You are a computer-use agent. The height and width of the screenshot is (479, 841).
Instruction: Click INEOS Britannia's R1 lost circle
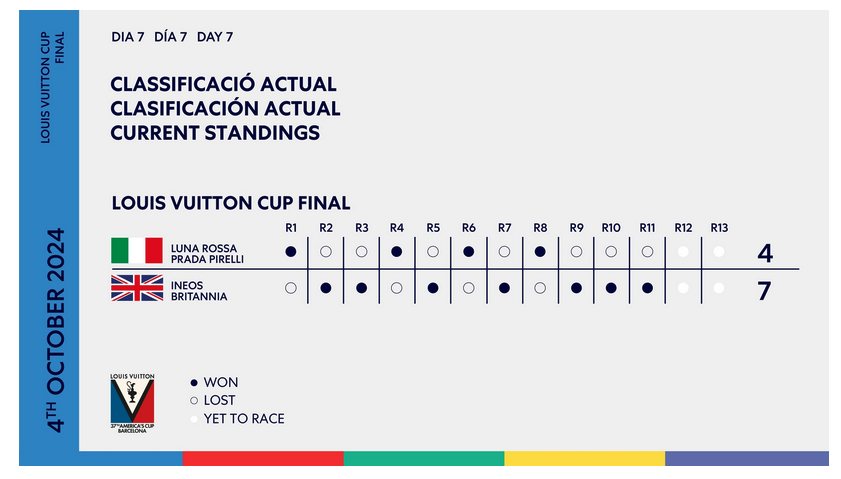(291, 288)
